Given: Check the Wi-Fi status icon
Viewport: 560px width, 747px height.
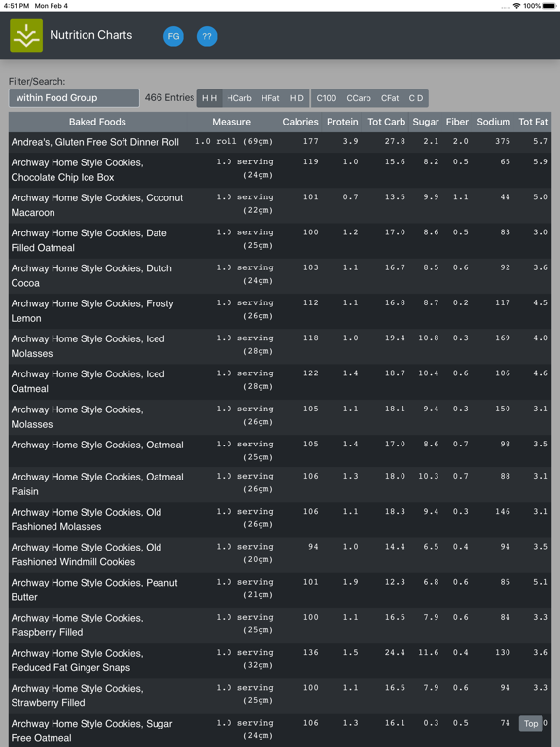Looking at the screenshot, I should click(x=516, y=6).
